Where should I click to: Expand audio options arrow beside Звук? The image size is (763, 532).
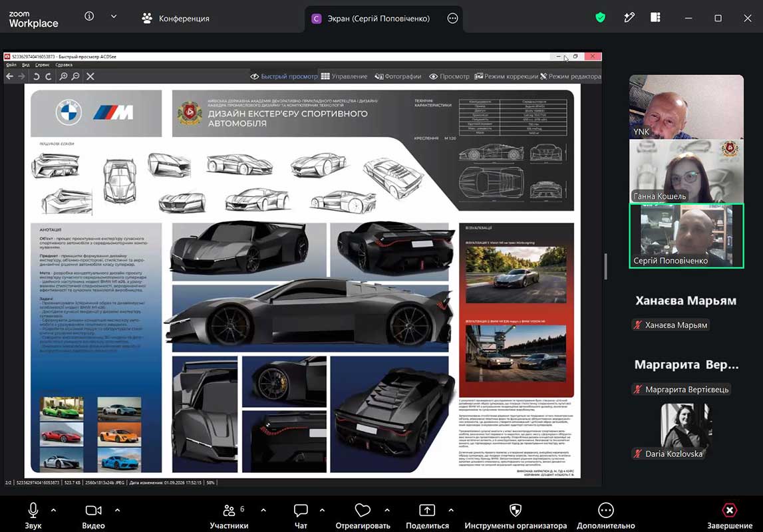click(53, 510)
